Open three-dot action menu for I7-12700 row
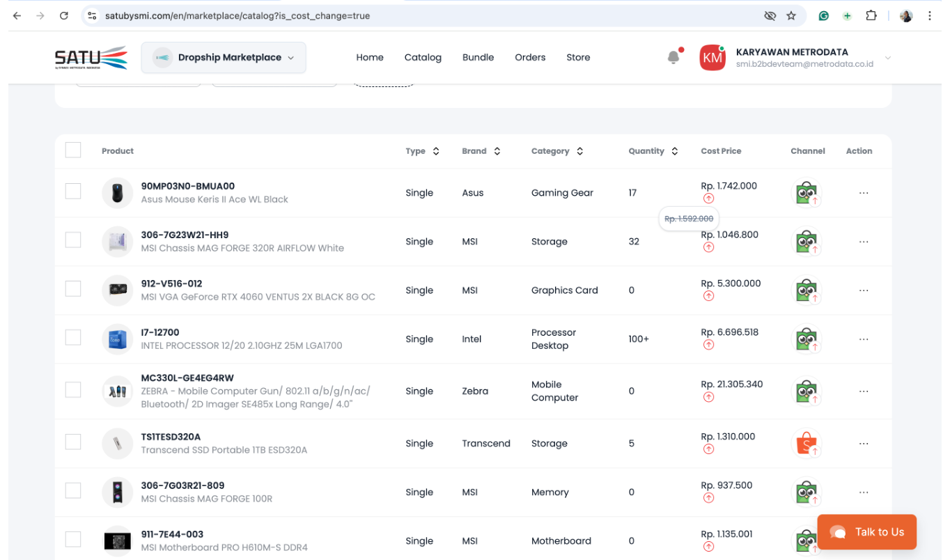The image size is (943, 560). pyautogui.click(x=864, y=339)
